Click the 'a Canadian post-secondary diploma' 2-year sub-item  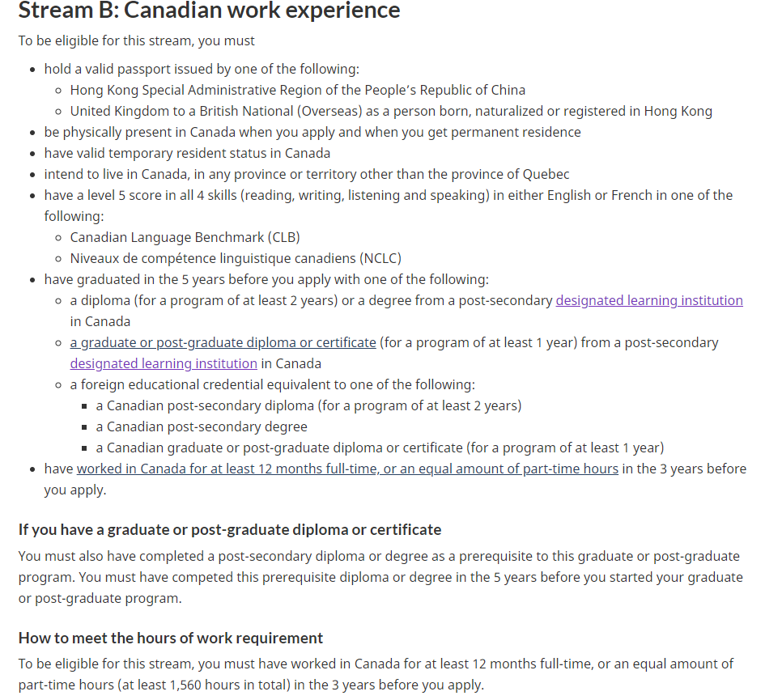(308, 405)
